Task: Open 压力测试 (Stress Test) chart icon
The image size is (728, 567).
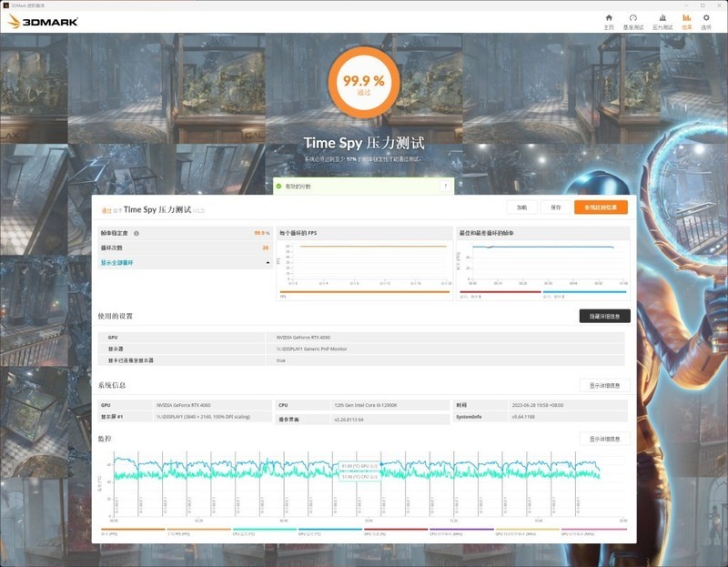Action: coord(662,17)
